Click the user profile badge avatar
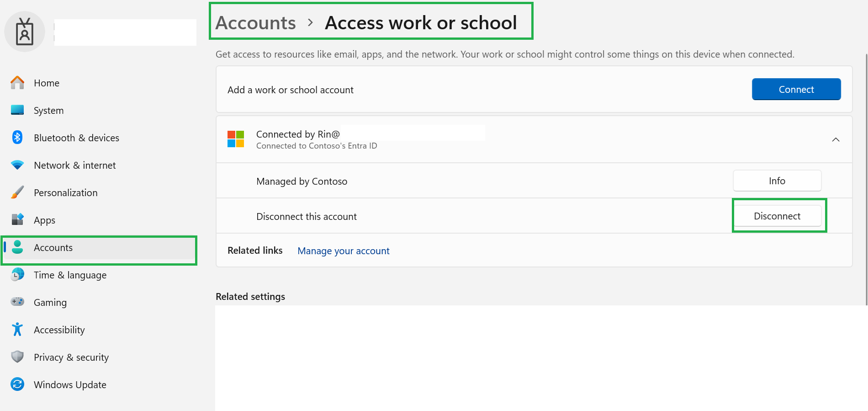This screenshot has height=411, width=868. point(25,32)
